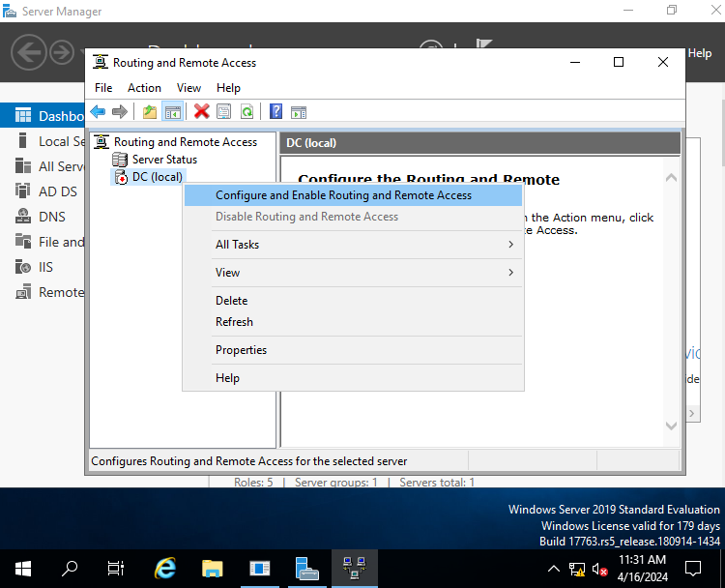Expand the All Tasks submenu
This screenshot has height=588, width=725.
[x=353, y=245]
